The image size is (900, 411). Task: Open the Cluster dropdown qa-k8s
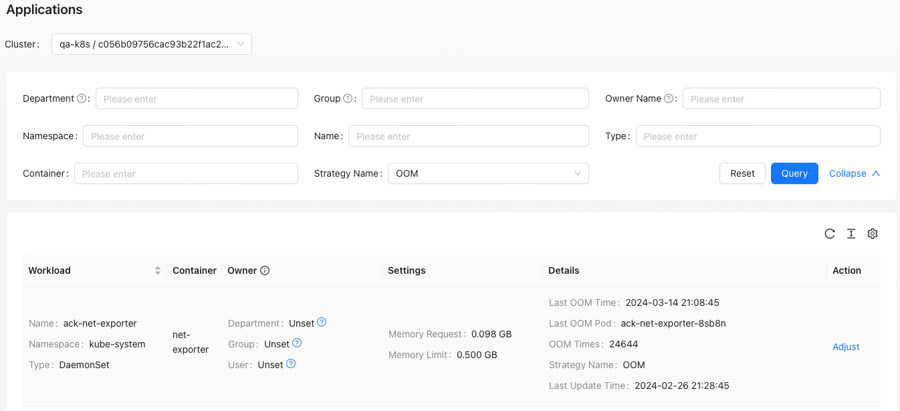[152, 44]
